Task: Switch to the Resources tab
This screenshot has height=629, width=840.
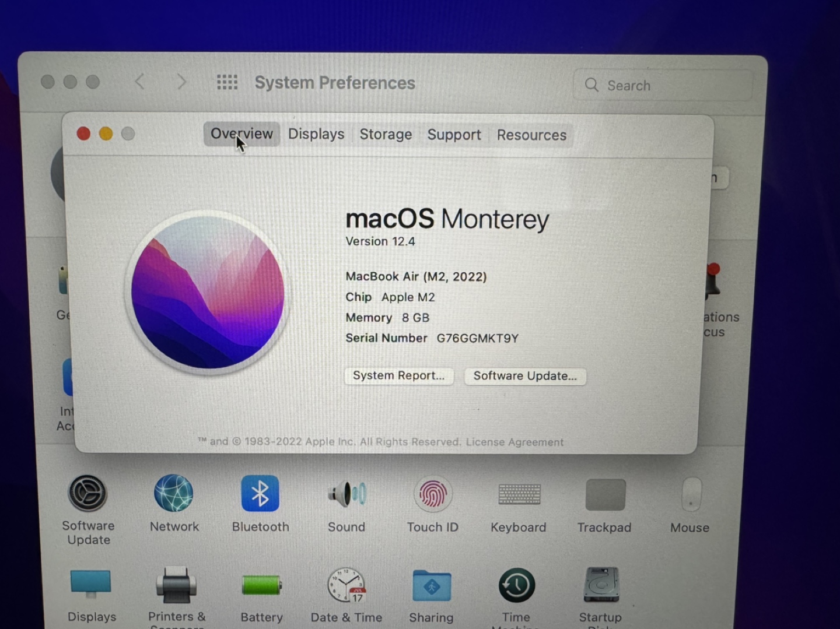Action: coord(531,135)
